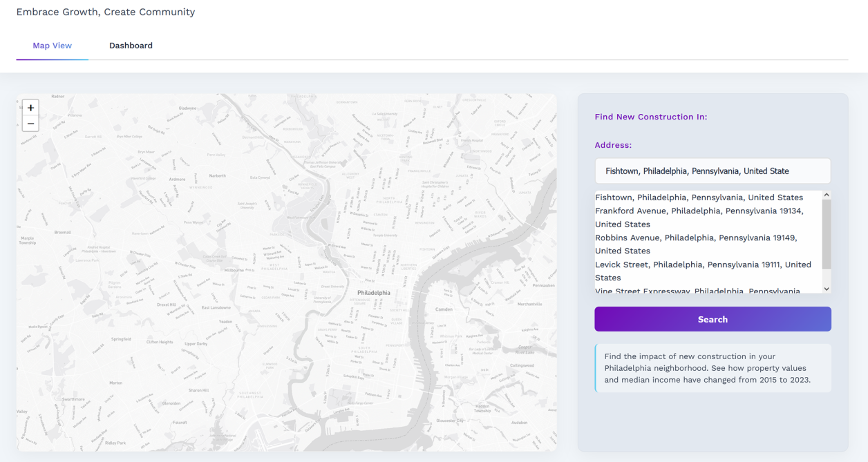
Task: Switch to the Map View tab
Action: (53, 46)
